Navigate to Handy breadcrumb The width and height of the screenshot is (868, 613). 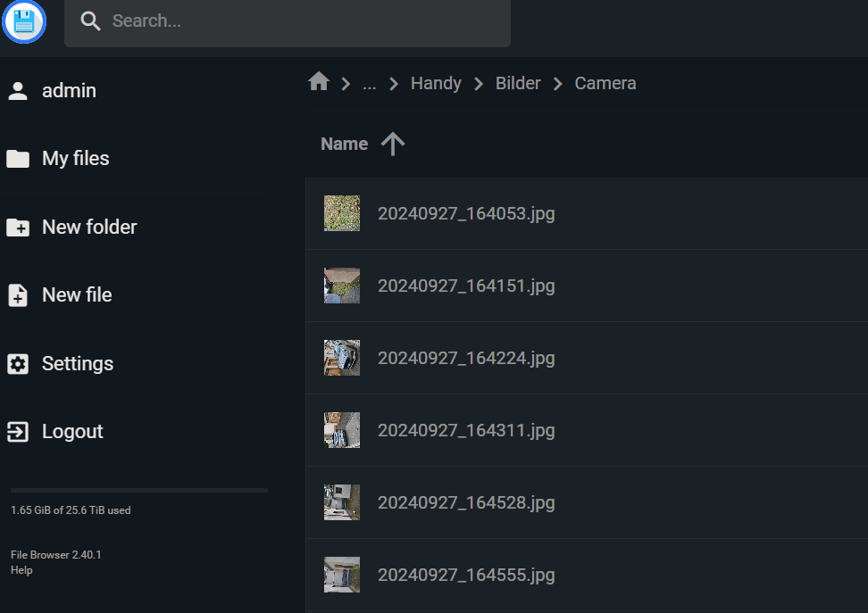(x=436, y=83)
